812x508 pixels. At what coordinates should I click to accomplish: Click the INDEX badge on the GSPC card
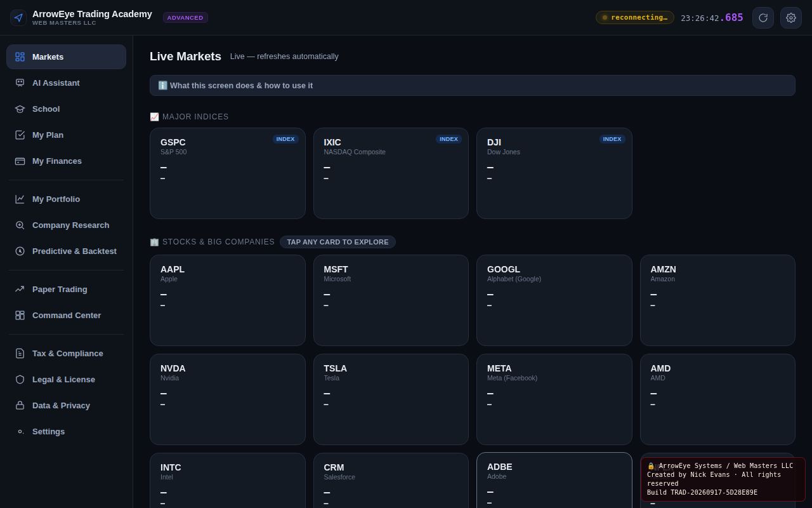click(x=285, y=139)
